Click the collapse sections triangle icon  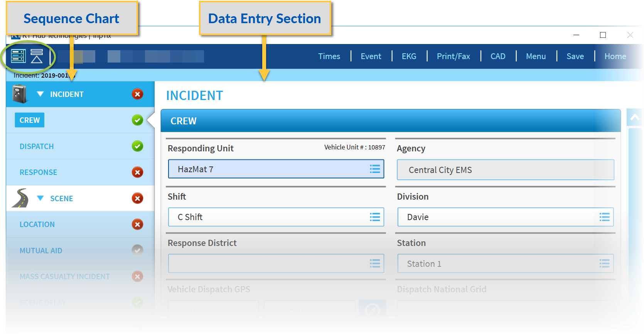37,56
